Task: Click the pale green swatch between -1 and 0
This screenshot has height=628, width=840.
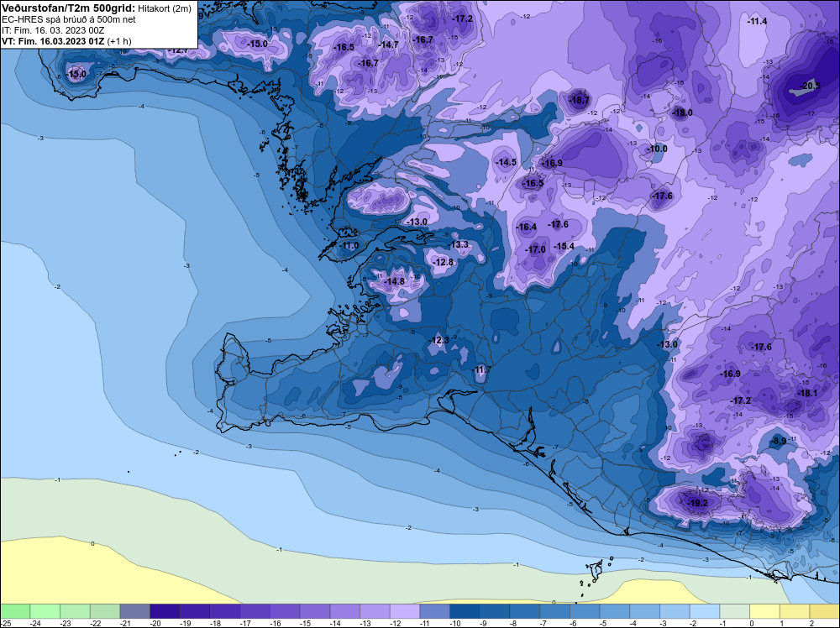Action: [x=735, y=611]
